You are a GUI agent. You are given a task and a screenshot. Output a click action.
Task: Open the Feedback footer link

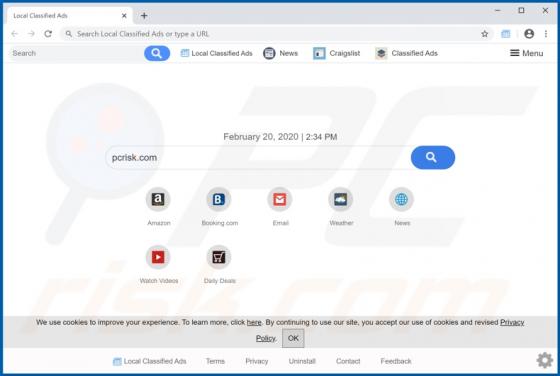coord(396,361)
